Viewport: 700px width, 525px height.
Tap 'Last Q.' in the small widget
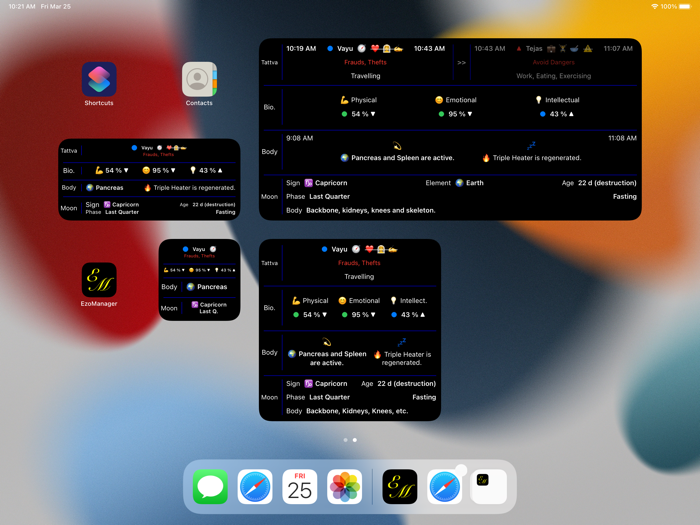pyautogui.click(x=208, y=311)
